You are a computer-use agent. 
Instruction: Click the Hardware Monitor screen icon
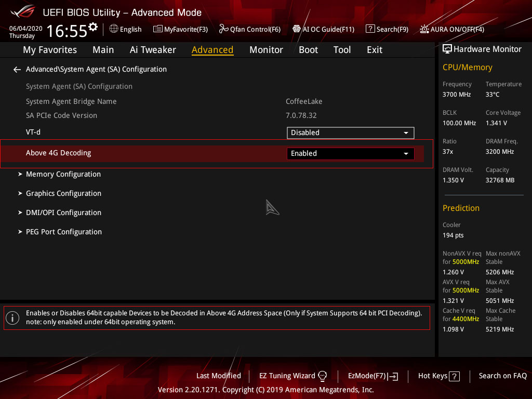447,49
